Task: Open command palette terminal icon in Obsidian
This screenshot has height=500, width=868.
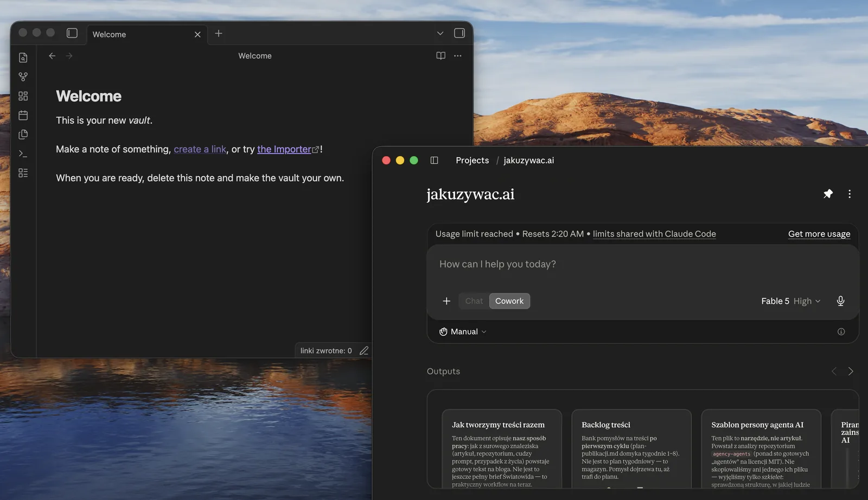Action: tap(23, 153)
